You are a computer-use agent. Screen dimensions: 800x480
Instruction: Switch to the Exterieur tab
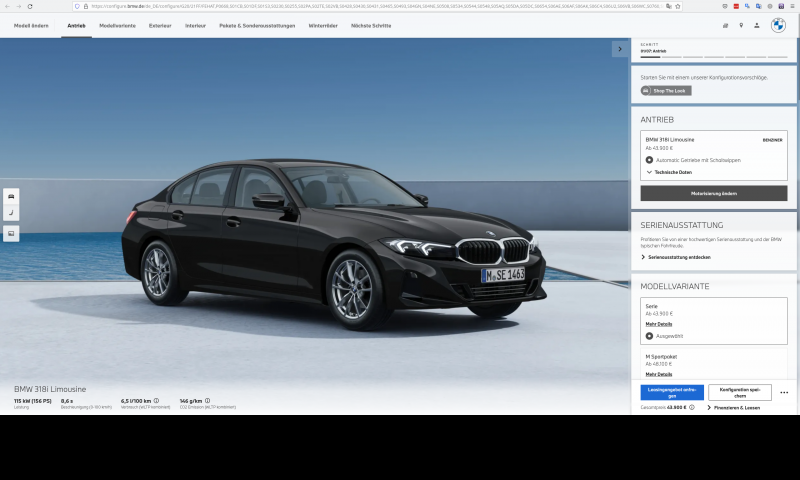(160, 26)
